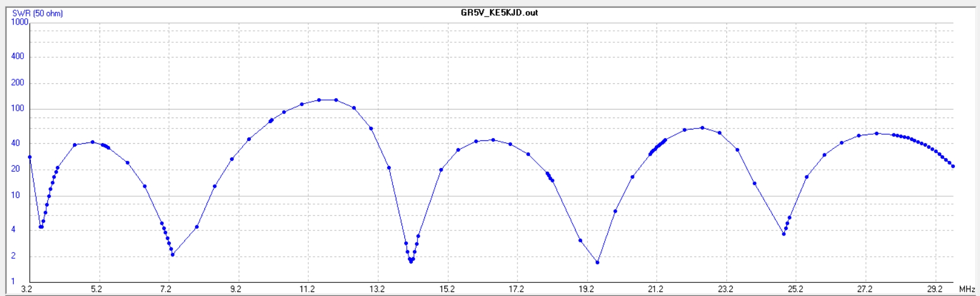Viewport: 980px width, 296px height.
Task: Select the SWR minimum point near 7.4 MHz
Action: [172, 254]
